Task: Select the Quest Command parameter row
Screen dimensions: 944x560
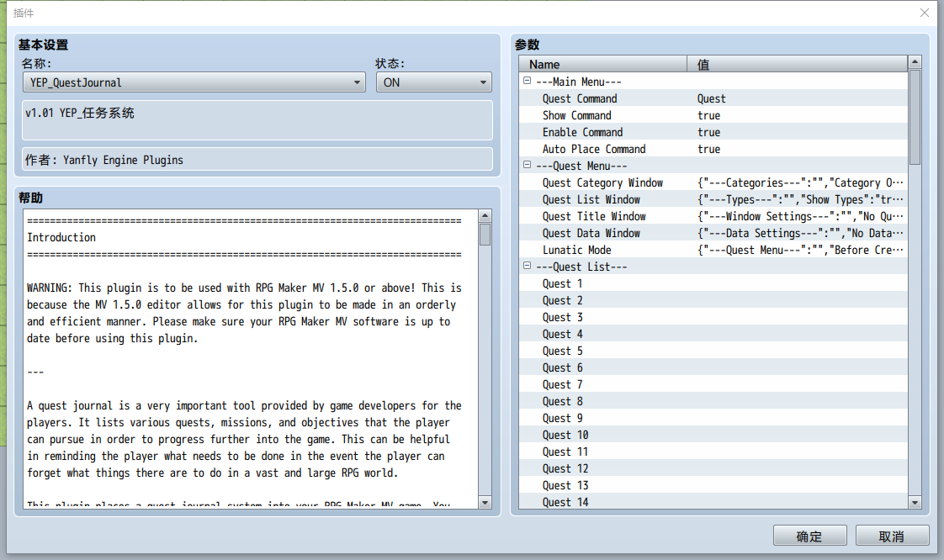Action: click(713, 98)
